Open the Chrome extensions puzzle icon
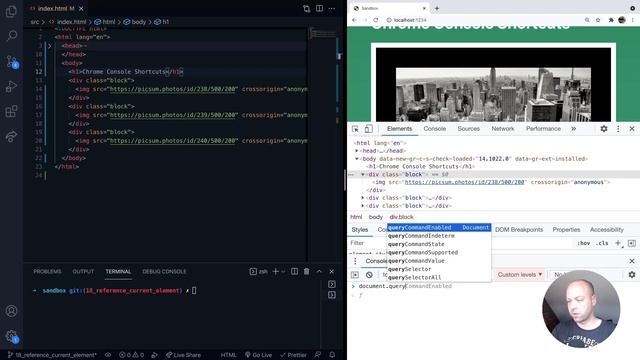The height and width of the screenshot is (360, 640). tap(611, 20)
